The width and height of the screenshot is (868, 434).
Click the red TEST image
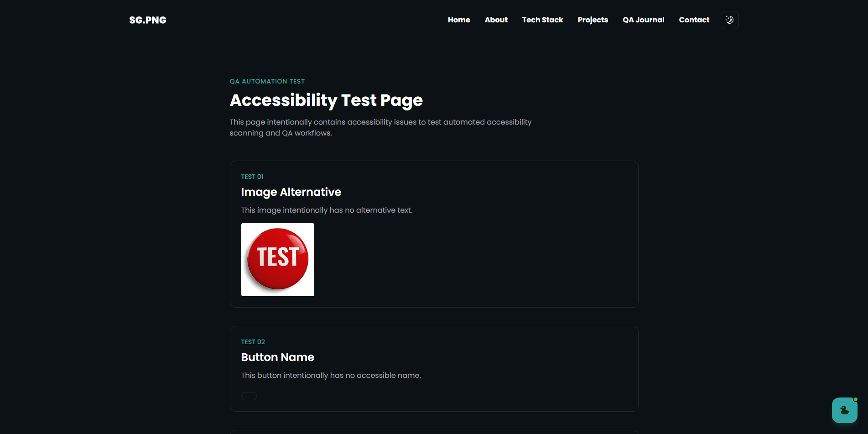point(278,260)
